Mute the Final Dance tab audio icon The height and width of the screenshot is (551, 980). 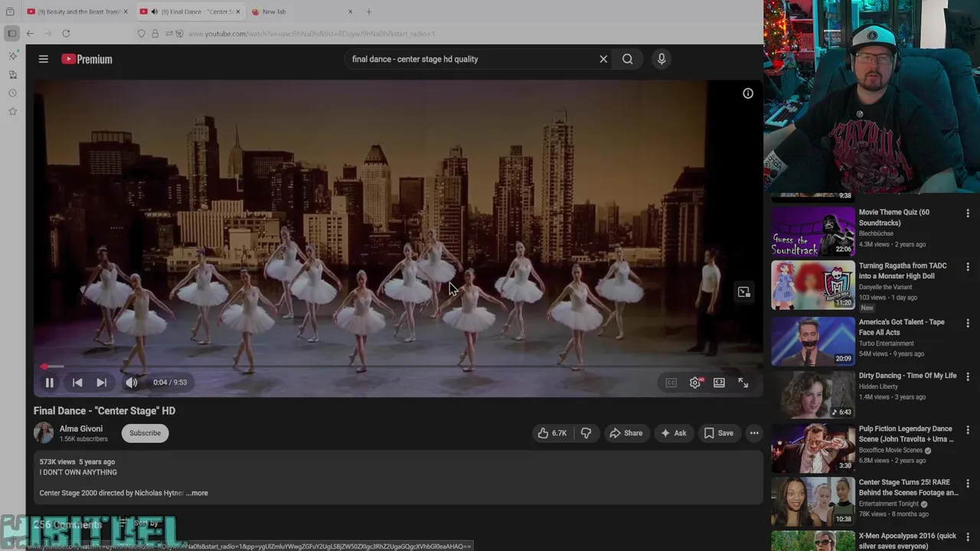[154, 11]
